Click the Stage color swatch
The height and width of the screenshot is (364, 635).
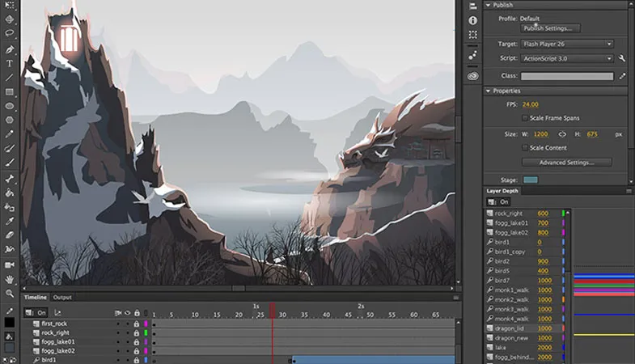(531, 180)
